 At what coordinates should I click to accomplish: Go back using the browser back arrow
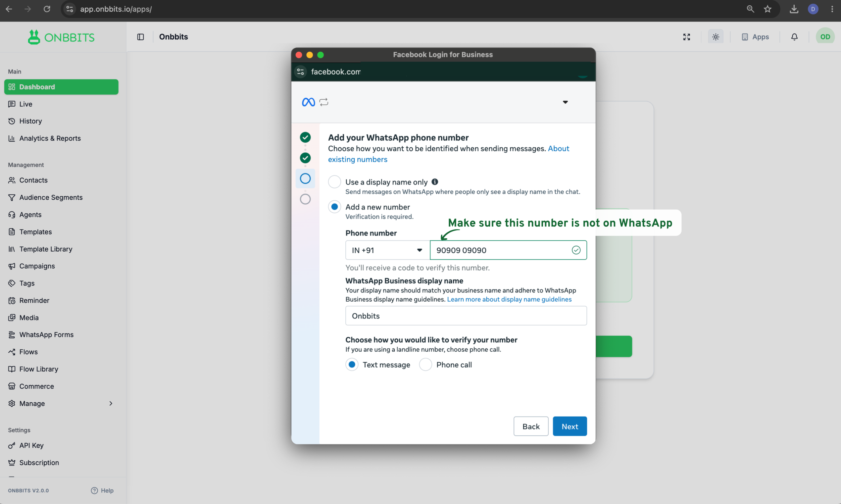(9, 9)
